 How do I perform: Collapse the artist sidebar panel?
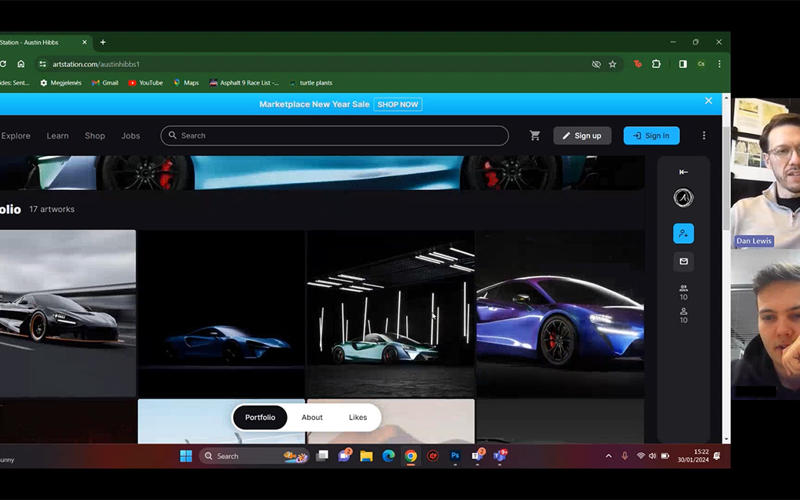[683, 172]
